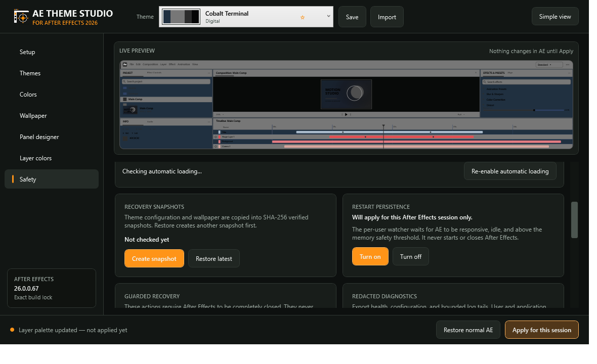Import a theme file
The width and height of the screenshot is (597, 364).
[387, 17]
